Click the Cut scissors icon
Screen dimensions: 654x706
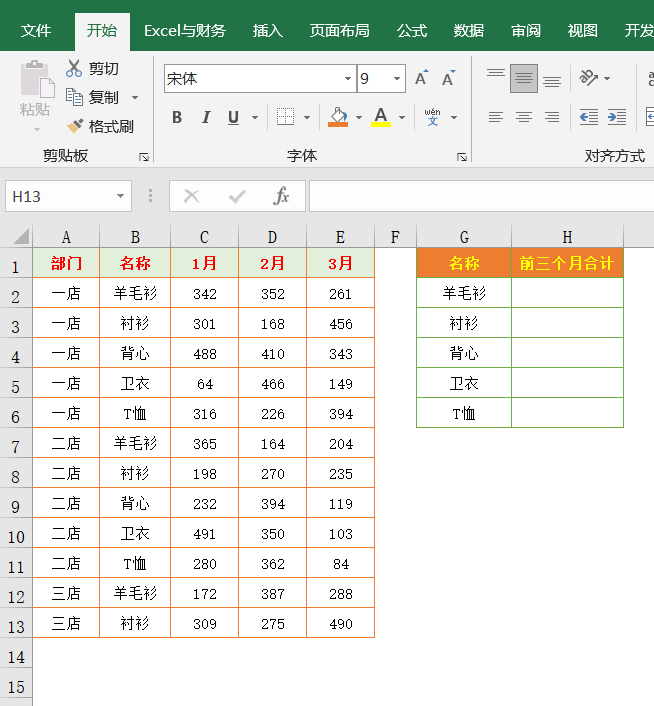(x=74, y=68)
